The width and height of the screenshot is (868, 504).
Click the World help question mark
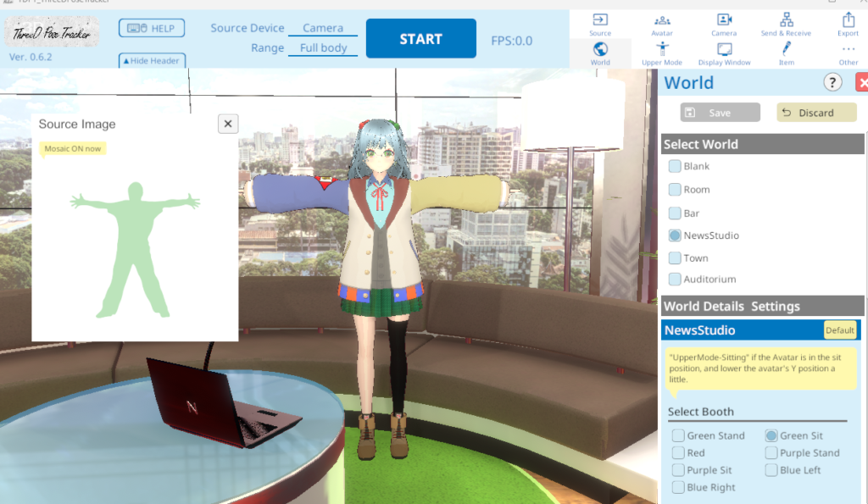[832, 82]
